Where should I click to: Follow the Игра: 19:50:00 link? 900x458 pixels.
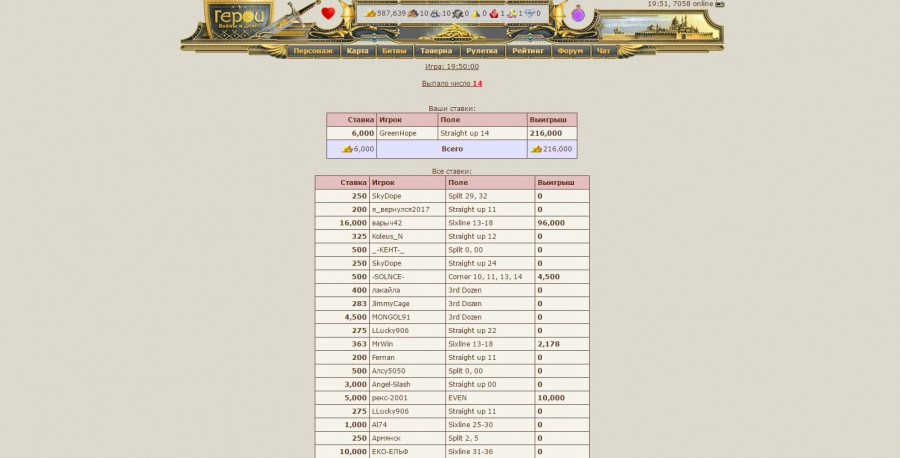click(452, 67)
